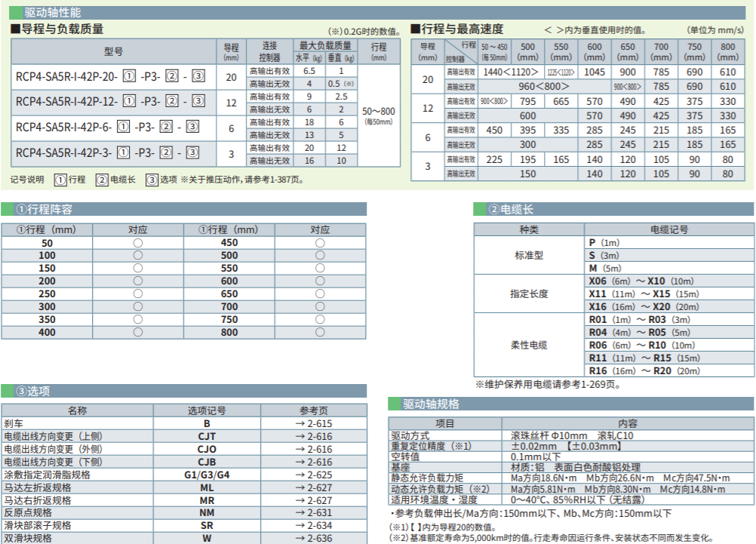The height and width of the screenshot is (544, 756).
Task: Click the 柔性电缆 cable type cell
Action: coord(529,345)
